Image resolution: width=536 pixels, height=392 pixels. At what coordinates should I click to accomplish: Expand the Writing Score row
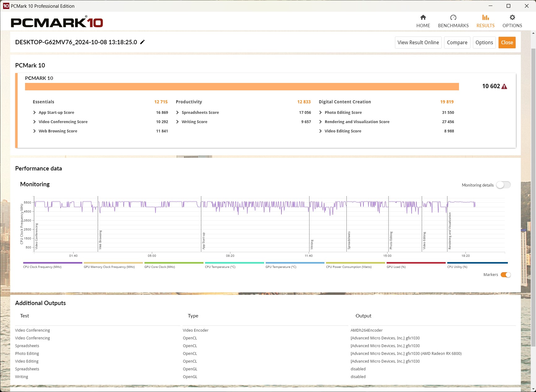pos(178,122)
